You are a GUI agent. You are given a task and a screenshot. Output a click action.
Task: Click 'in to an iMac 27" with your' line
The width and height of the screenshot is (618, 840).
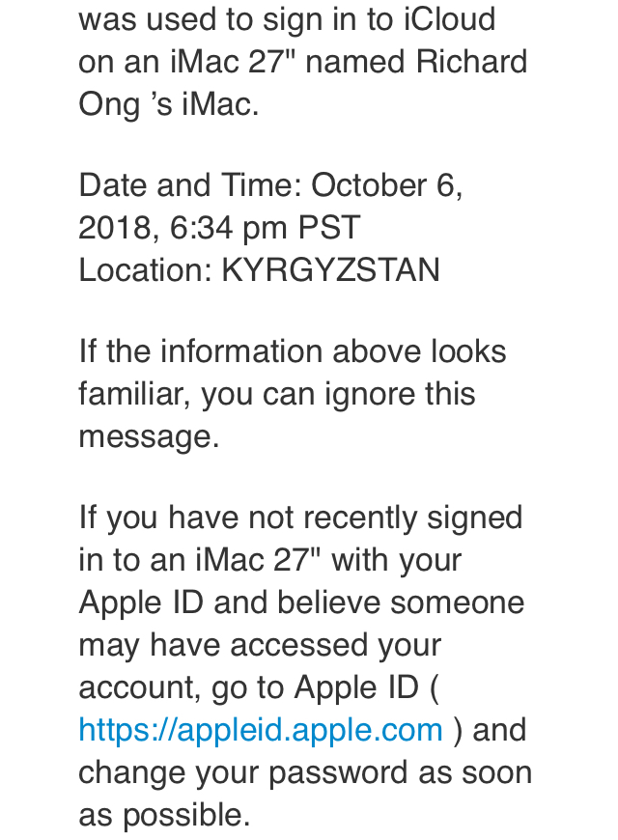pos(269,560)
